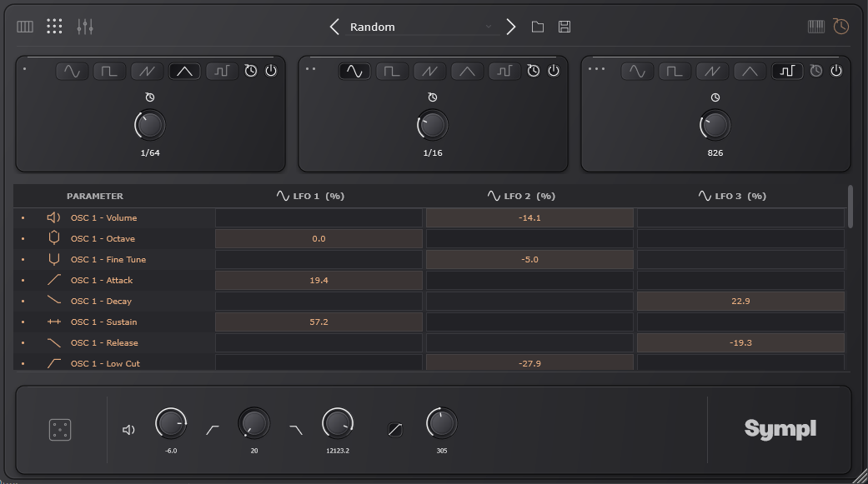Edit the Release LFO 3 cell showing -19.3

point(740,343)
